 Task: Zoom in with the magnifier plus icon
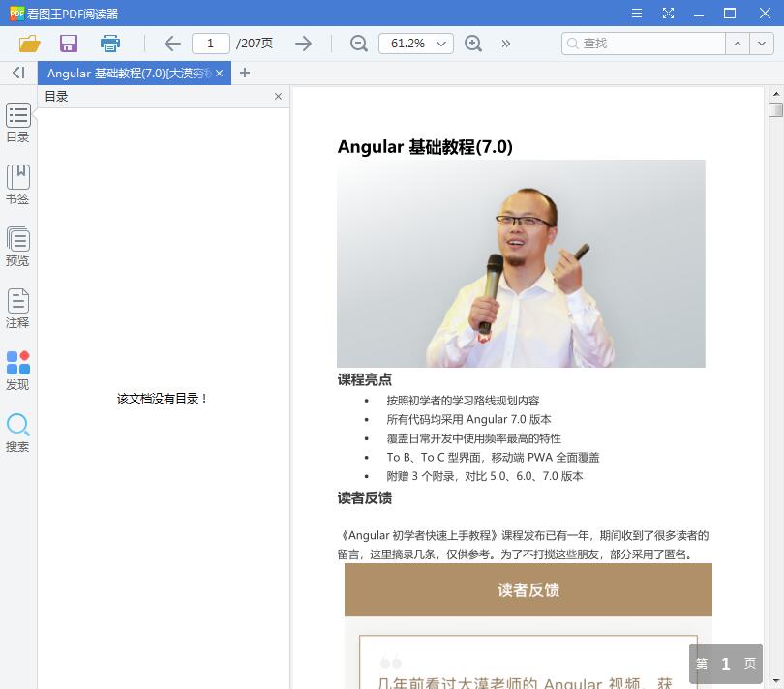coord(473,44)
